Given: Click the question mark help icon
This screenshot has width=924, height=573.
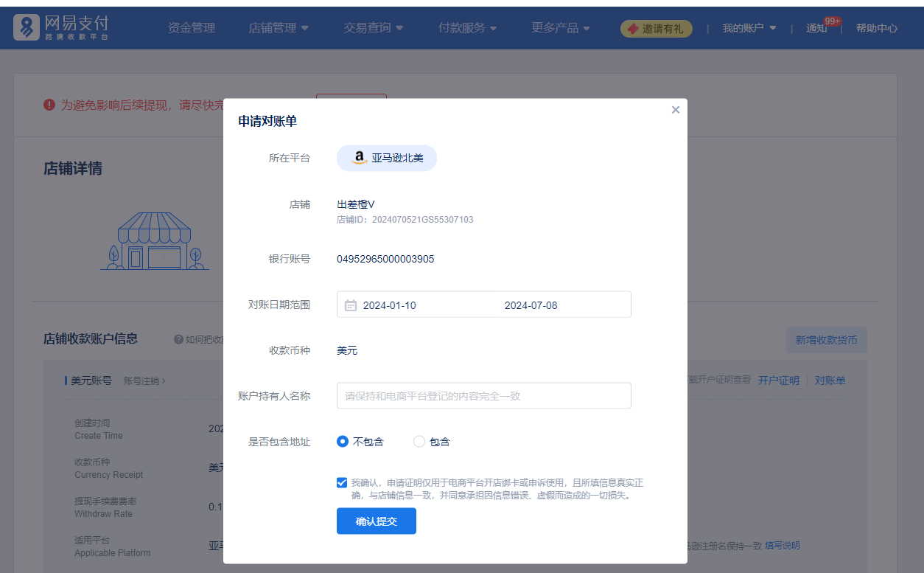Looking at the screenshot, I should 178,339.
